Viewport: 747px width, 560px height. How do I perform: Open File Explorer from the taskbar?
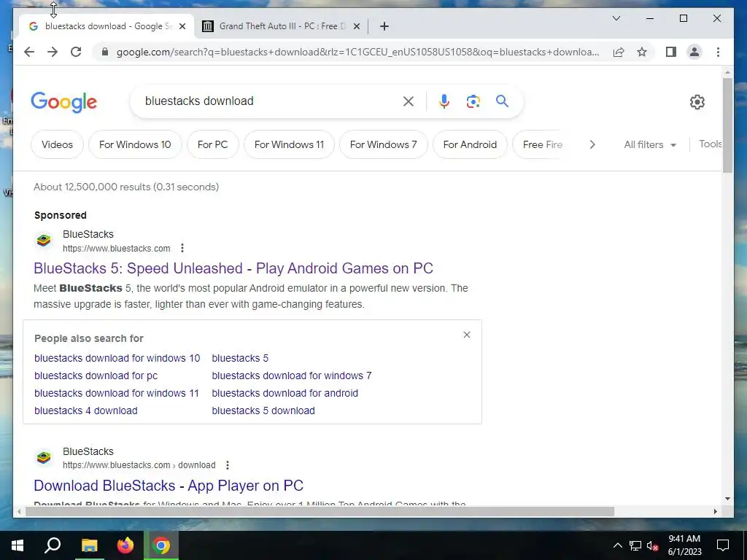[x=89, y=545]
